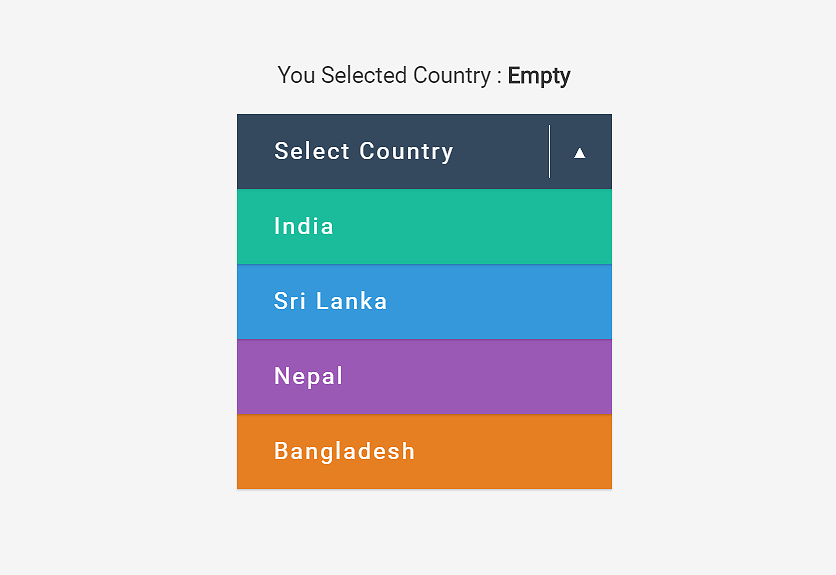The width and height of the screenshot is (836, 575).
Task: Click the word Lanka in the list
Action: coord(351,301)
